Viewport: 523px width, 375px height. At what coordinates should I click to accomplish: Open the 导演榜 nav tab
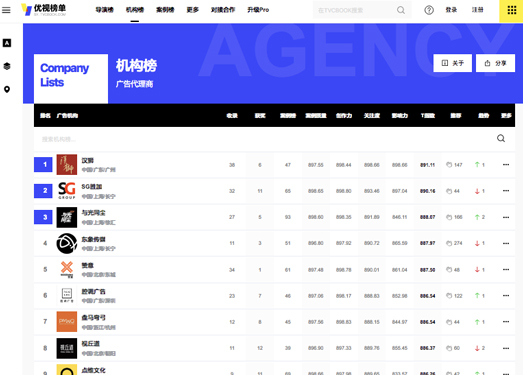(x=104, y=10)
